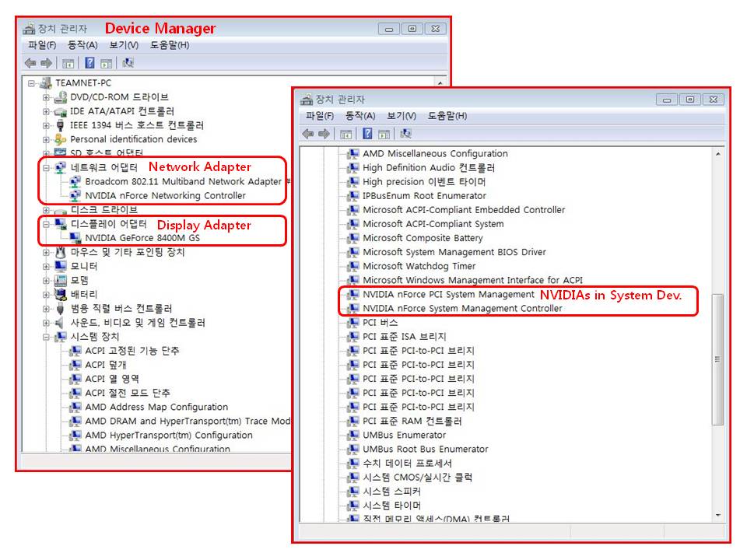Select 시스템 스피커
The height and width of the screenshot is (560, 747).
coord(391,492)
